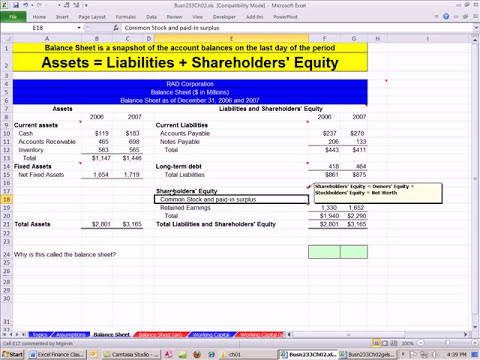Select Normal view icon in status bar
Image resolution: width=480 pixels, height=360 pixels.
pos(376,343)
